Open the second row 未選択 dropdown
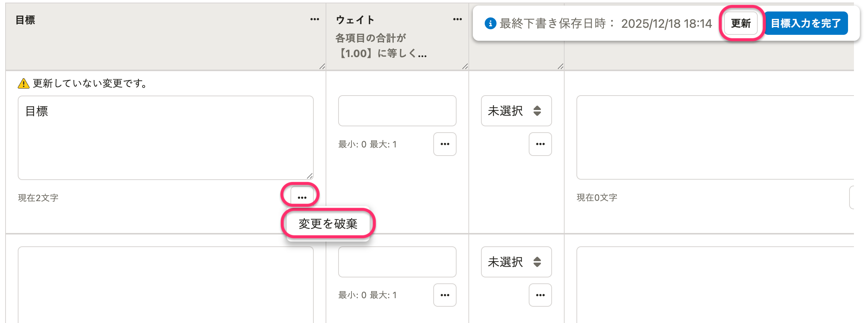Viewport: 868px width, 323px height. (516, 262)
